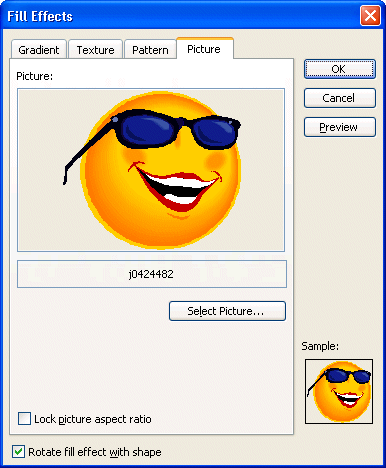386x468 pixels.
Task: Click the Cancel button
Action: (340, 98)
